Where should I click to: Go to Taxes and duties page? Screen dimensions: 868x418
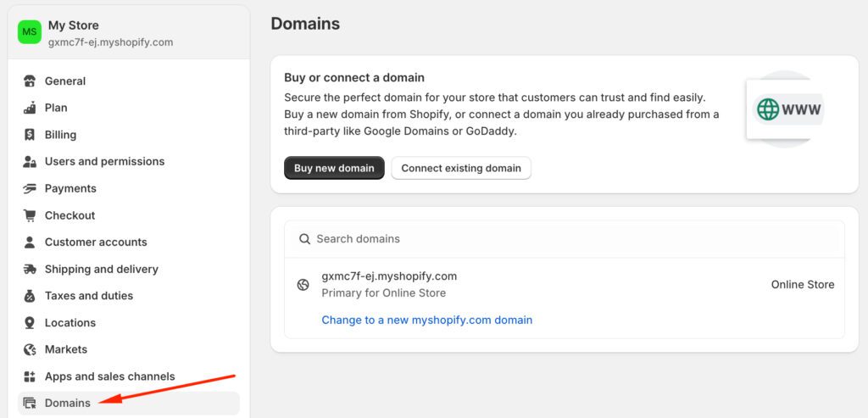tap(89, 296)
